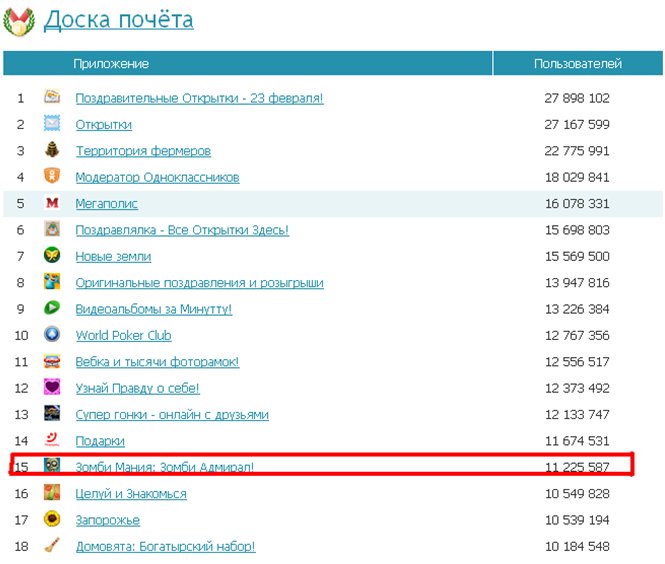The image size is (665, 564).
Task: Select user count 10 549 828
Action: click(577, 494)
